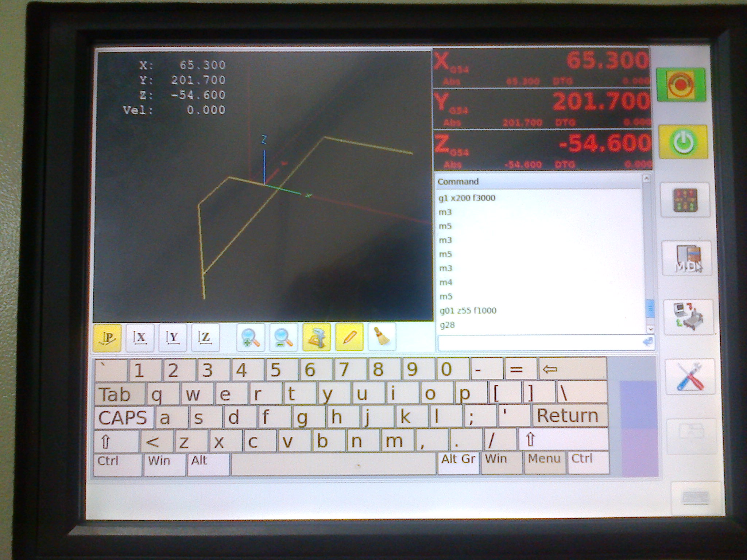Image resolution: width=747 pixels, height=560 pixels.
Task: Click the MDI command input field
Action: (540, 343)
